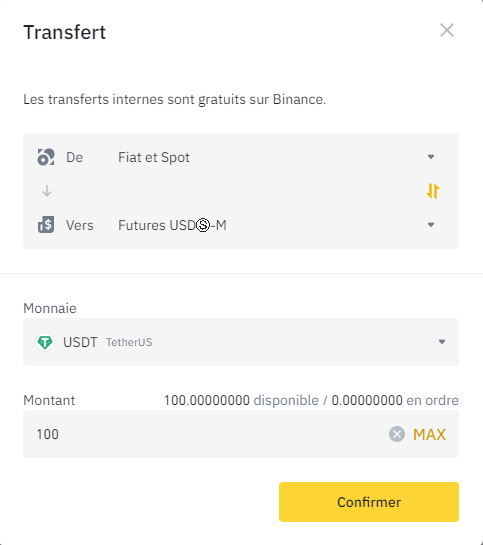483x545 pixels.
Task: Click the Fiat et Spot wallet icon
Action: pyautogui.click(x=46, y=157)
